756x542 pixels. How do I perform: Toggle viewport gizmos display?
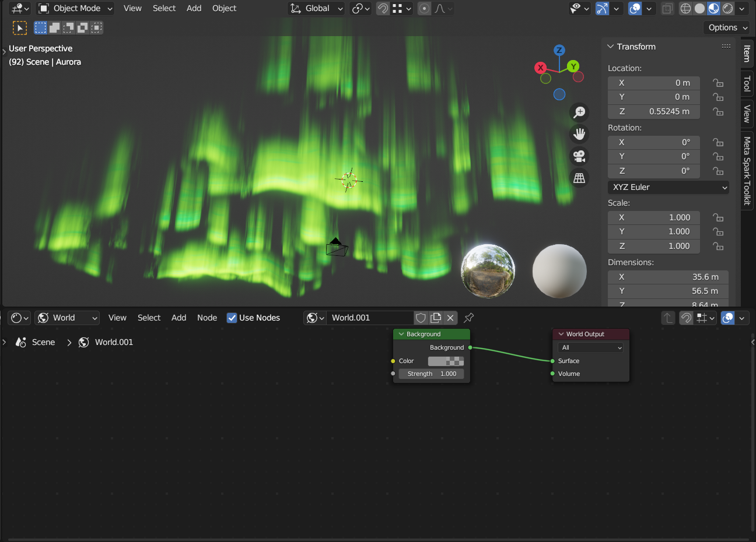[602, 8]
